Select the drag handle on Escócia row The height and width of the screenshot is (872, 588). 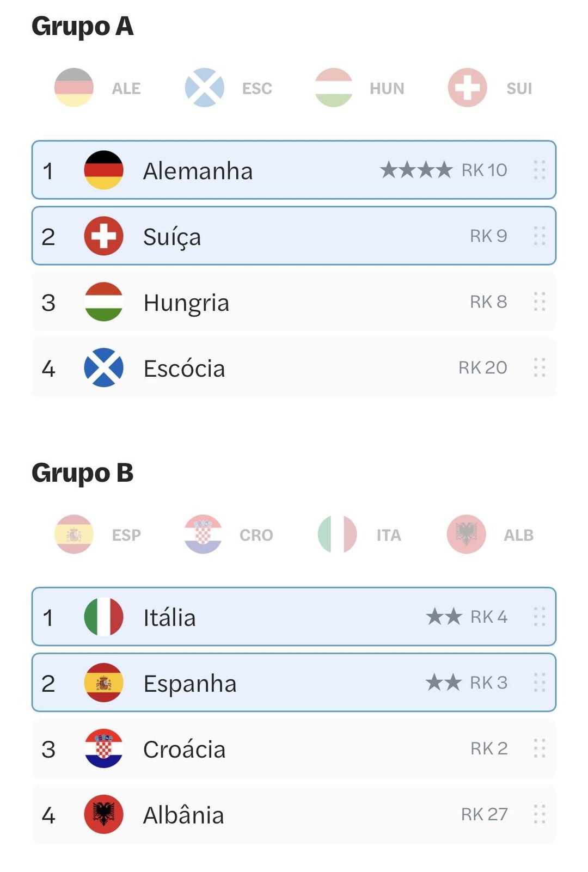pos(540,367)
